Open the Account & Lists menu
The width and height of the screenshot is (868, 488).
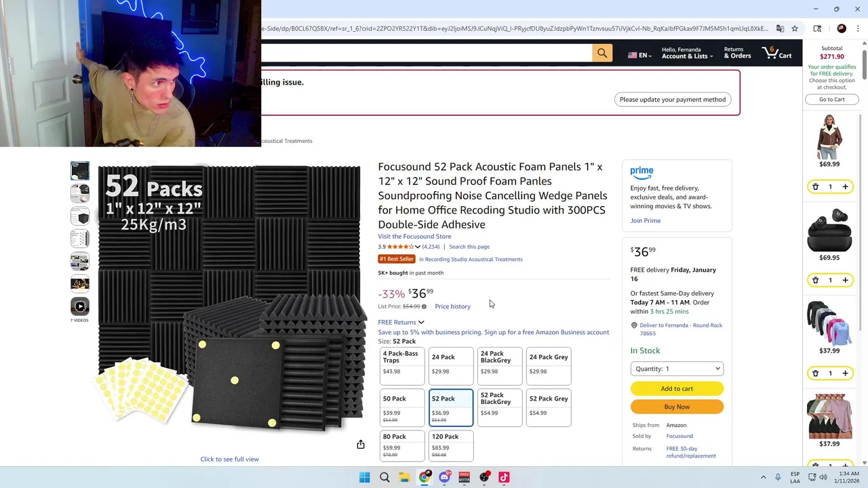[687, 53]
